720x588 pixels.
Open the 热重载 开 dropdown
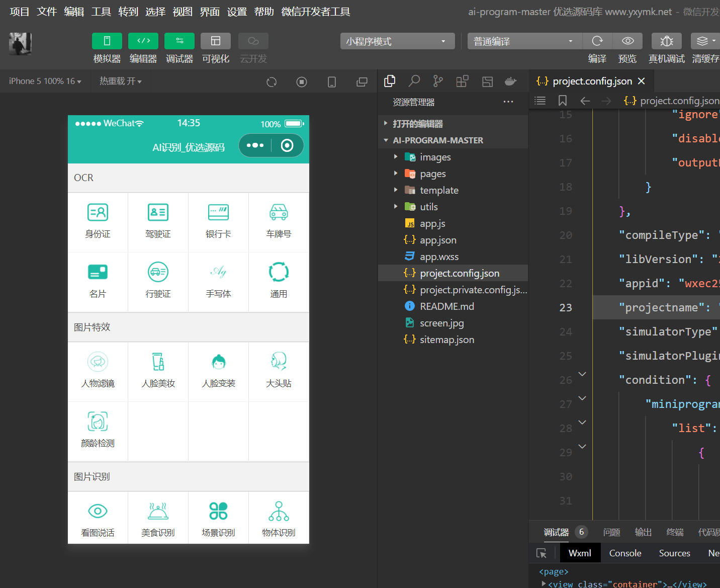pyautogui.click(x=121, y=81)
